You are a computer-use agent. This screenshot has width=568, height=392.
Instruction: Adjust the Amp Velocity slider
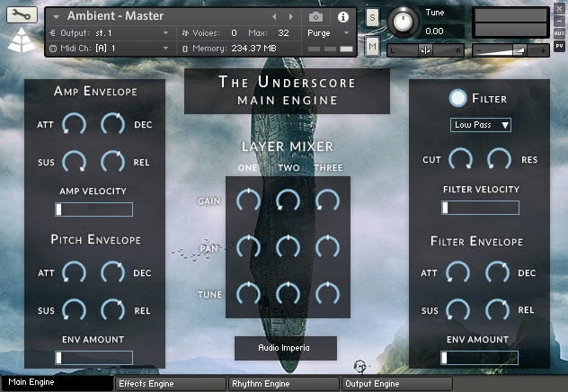(93, 209)
